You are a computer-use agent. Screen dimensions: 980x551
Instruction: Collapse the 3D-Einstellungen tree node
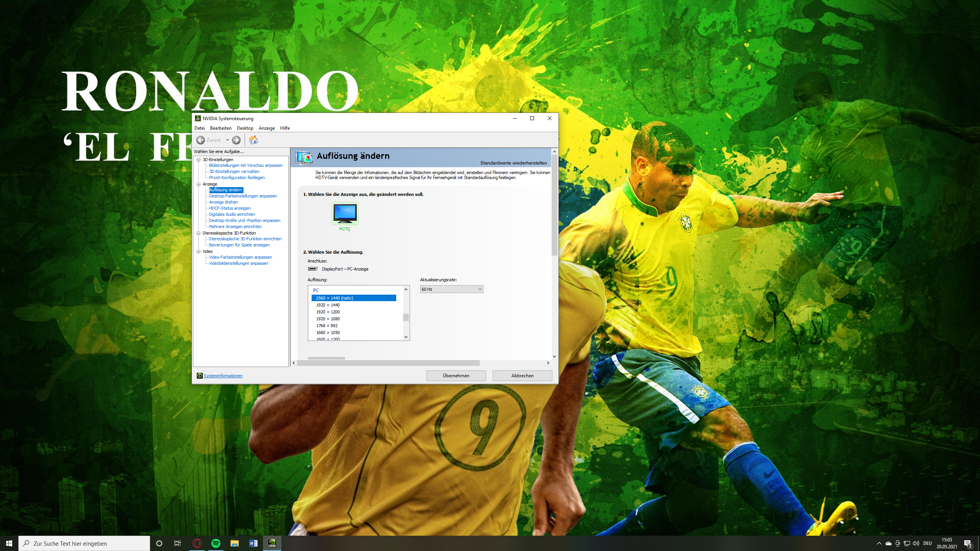pyautogui.click(x=199, y=160)
